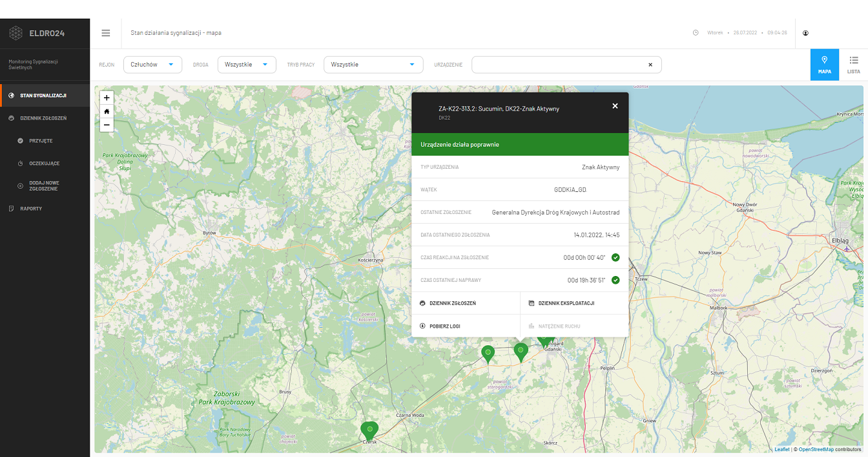Click the 'Sztum' map label
Screen dimensions: 868x457
[718, 373]
